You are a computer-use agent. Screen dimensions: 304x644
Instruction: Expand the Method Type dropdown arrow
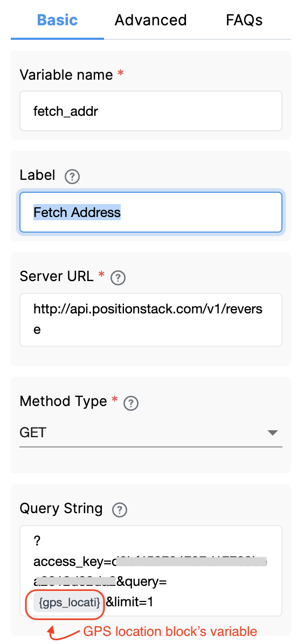pos(272,433)
